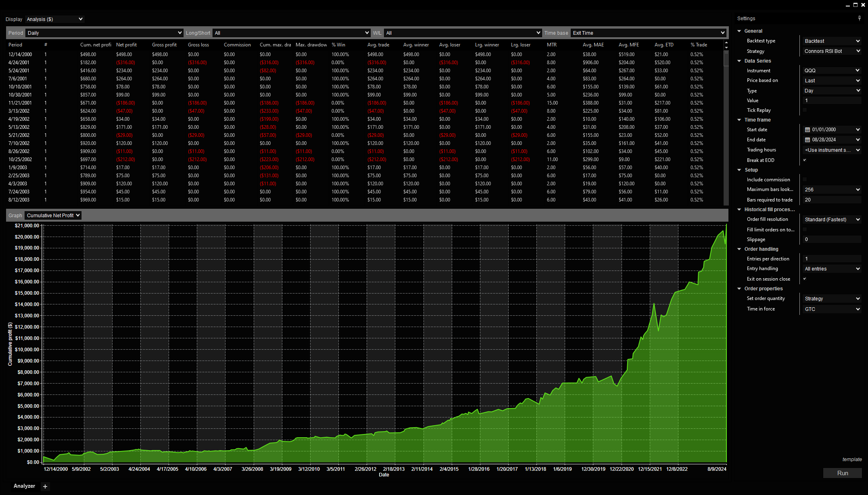Image resolution: width=868 pixels, height=495 pixels.
Task: Open the Start date calendar icon
Action: pos(807,130)
